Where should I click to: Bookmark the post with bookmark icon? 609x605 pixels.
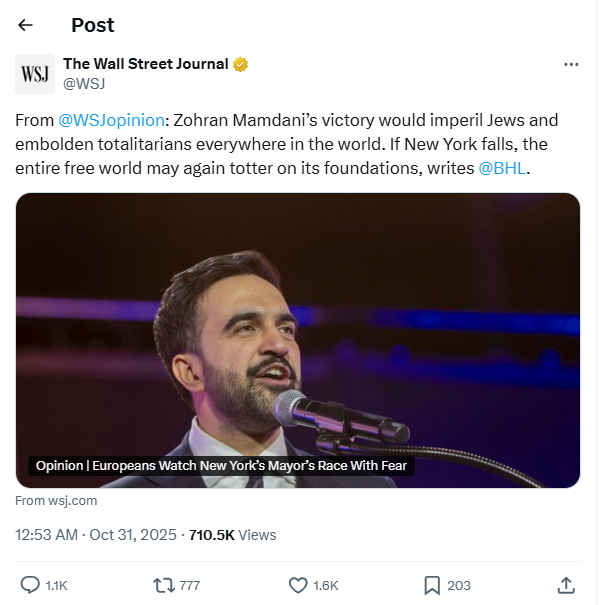432,585
